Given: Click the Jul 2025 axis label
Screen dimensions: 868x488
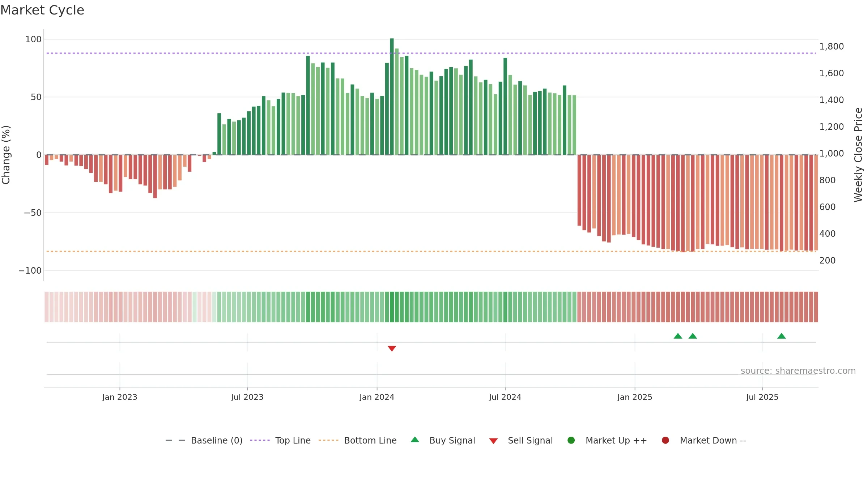Looking at the screenshot, I should (762, 397).
